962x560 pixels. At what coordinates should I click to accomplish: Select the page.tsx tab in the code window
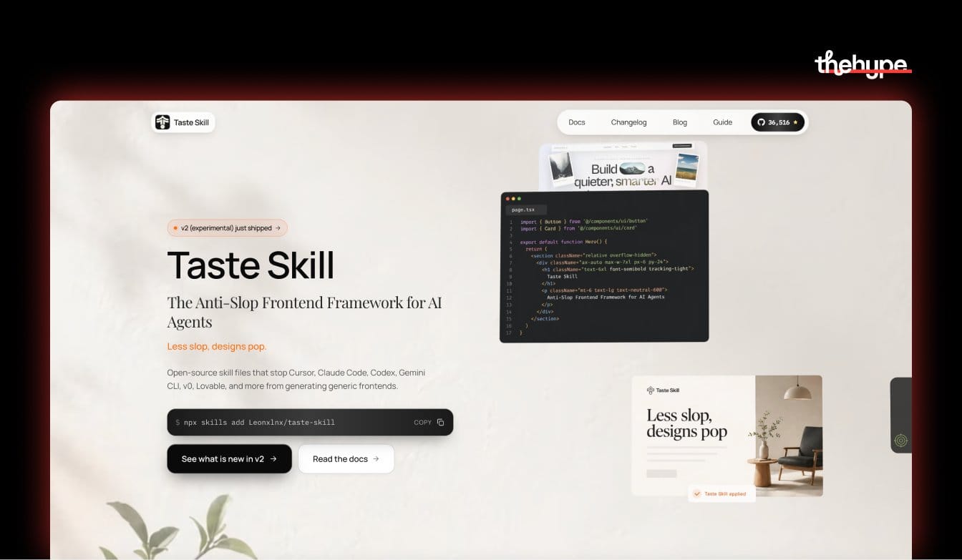[525, 210]
